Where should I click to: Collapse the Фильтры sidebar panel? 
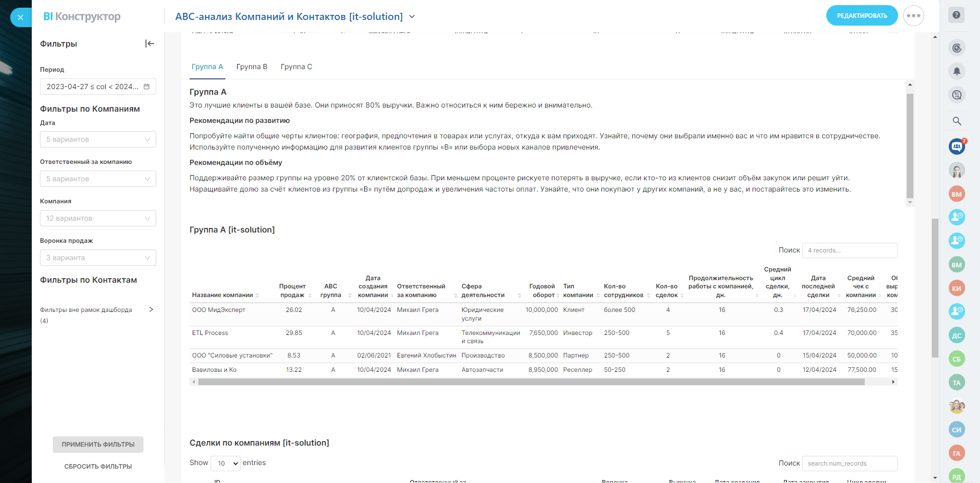click(150, 44)
